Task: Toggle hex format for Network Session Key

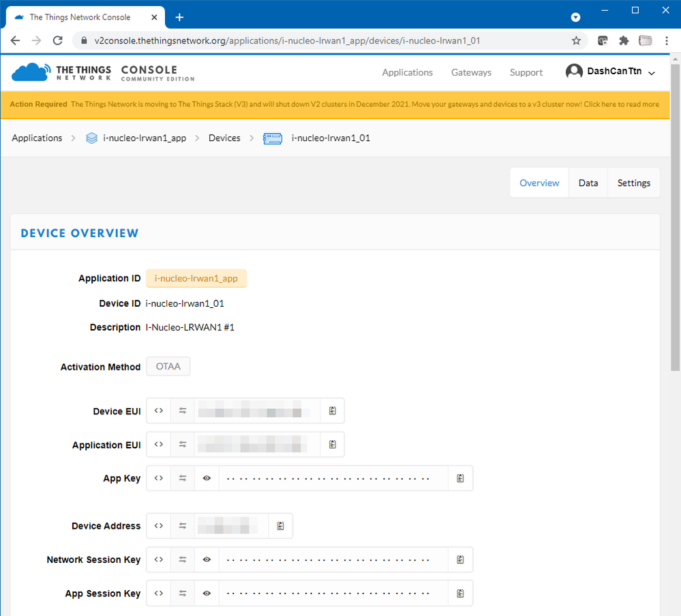Action: (159, 559)
